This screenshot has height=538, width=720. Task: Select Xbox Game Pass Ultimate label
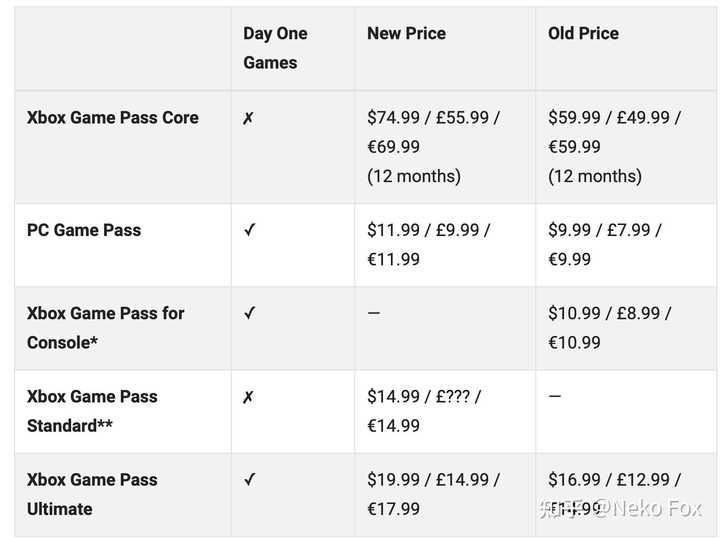pyautogui.click(x=92, y=494)
